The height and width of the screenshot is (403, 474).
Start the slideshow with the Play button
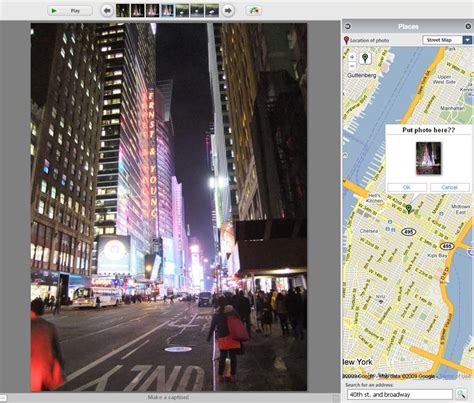[70, 11]
